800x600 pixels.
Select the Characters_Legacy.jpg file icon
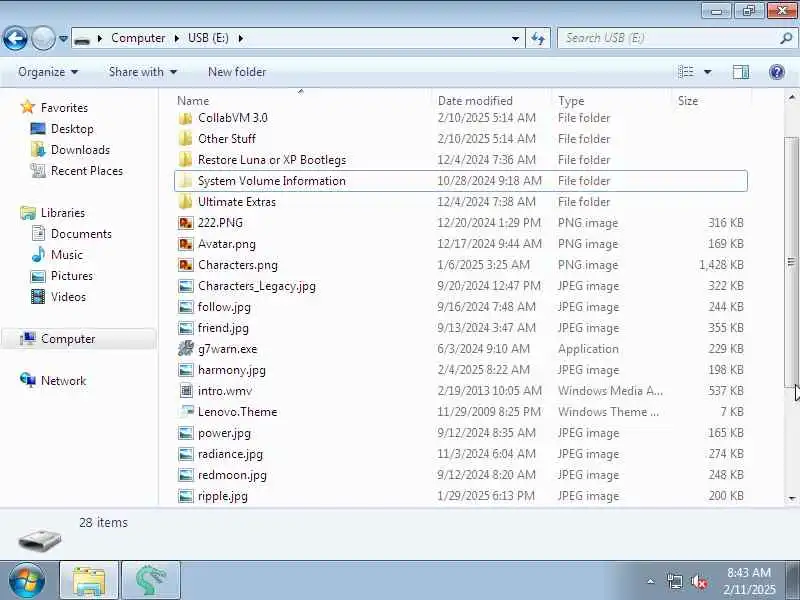click(186, 286)
